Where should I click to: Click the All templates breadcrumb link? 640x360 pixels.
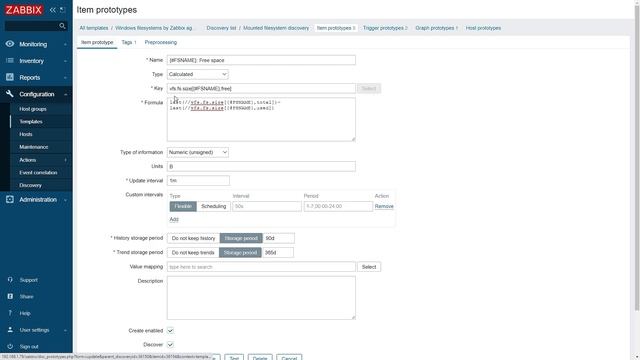click(94, 28)
